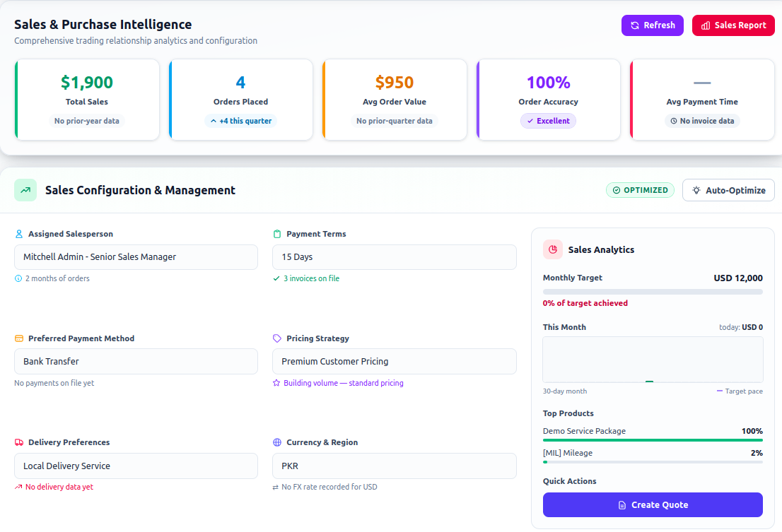Open the Sales Report

point(733,25)
